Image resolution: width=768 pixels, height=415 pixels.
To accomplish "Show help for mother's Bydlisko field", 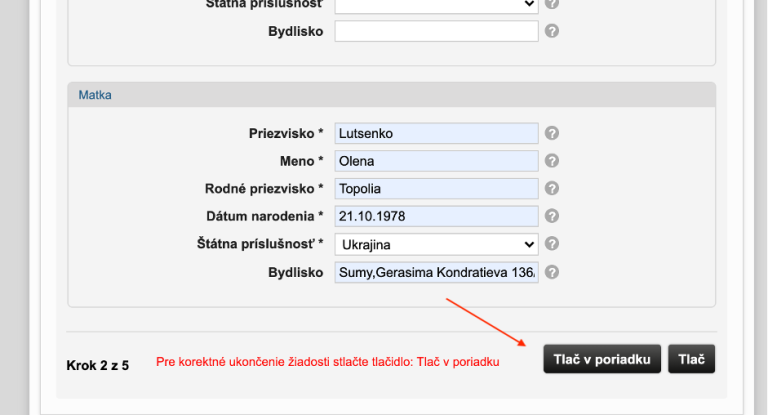I will [552, 272].
